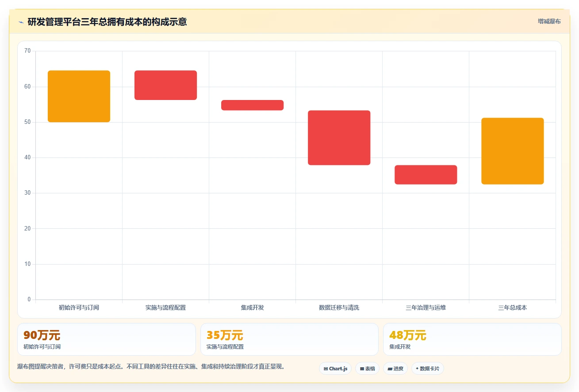Click the x-axis label 数据迁移与清洗
This screenshot has width=579, height=392.
click(339, 307)
